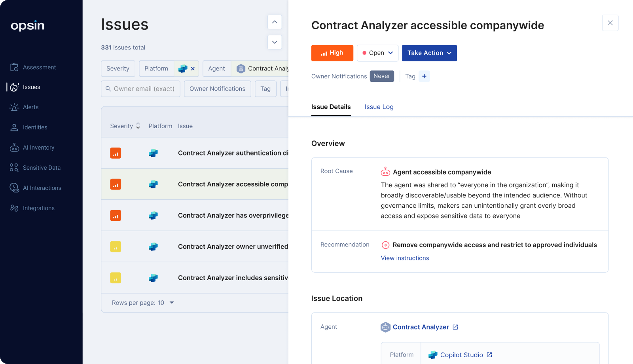Open the View instructions link
Screen dimensions: 633x364
coord(404,258)
